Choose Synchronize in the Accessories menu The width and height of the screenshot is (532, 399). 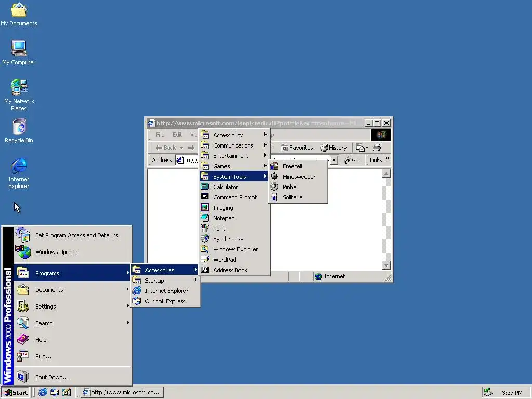234,239
